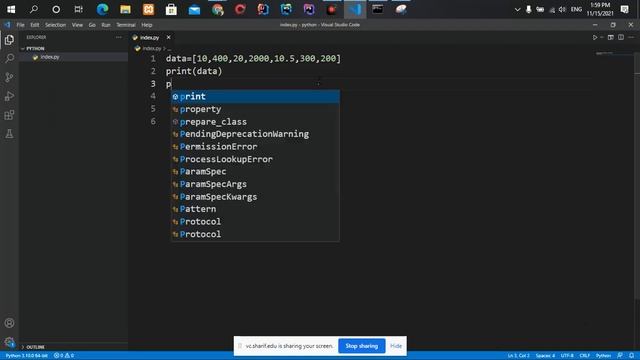Open the Extensions view
The width and height of the screenshot is (640, 360).
click(x=9, y=115)
